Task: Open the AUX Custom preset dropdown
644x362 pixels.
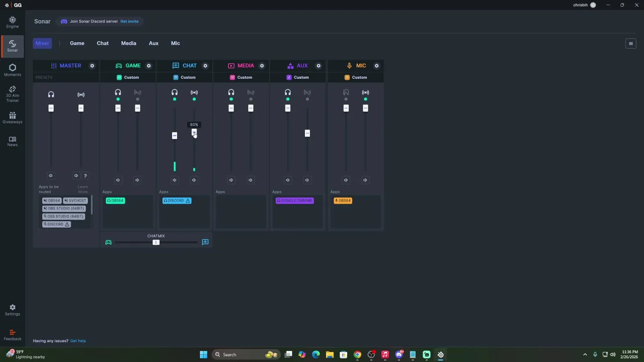Action: coord(297,77)
